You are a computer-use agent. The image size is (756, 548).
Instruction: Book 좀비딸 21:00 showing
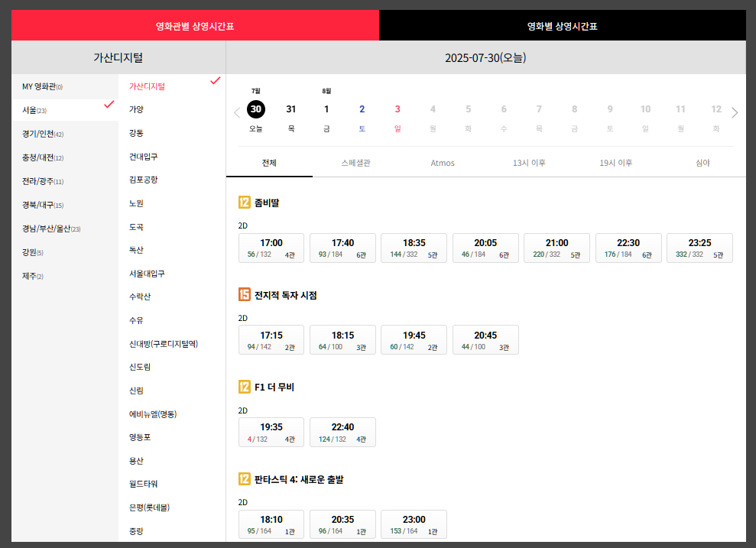tap(557, 248)
